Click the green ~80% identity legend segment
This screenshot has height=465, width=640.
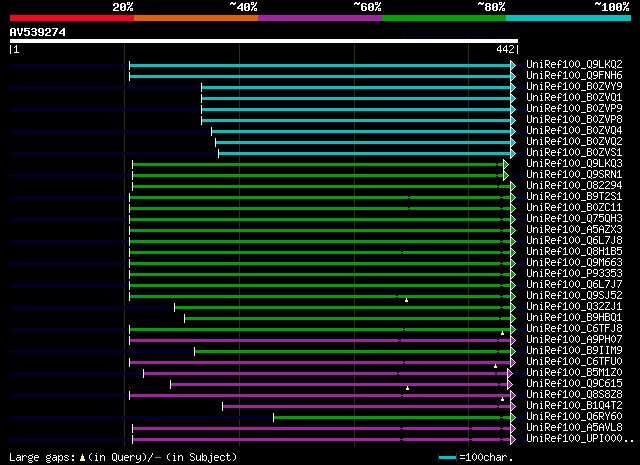[444, 18]
